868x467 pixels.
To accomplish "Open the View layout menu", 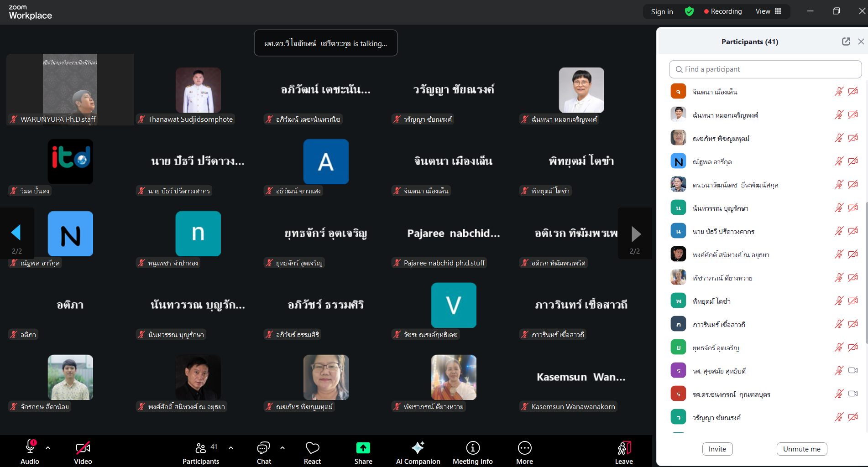I will pyautogui.click(x=768, y=11).
